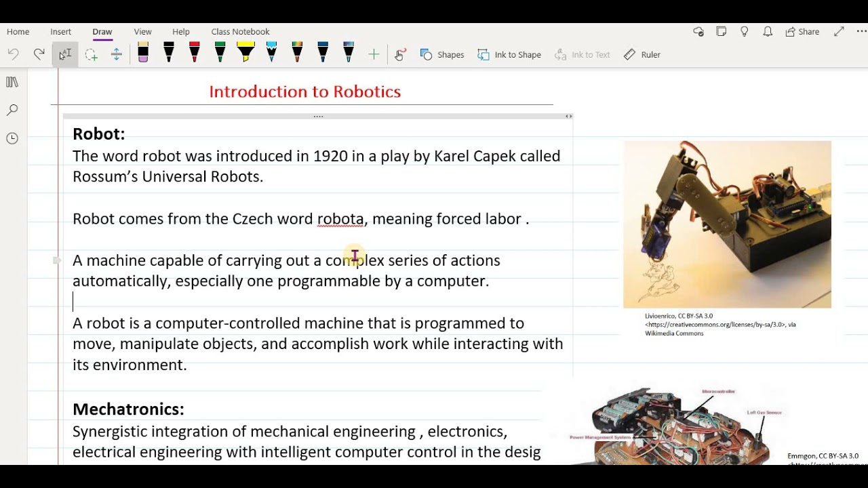
Task: Open the Home tab
Action: pos(18,32)
